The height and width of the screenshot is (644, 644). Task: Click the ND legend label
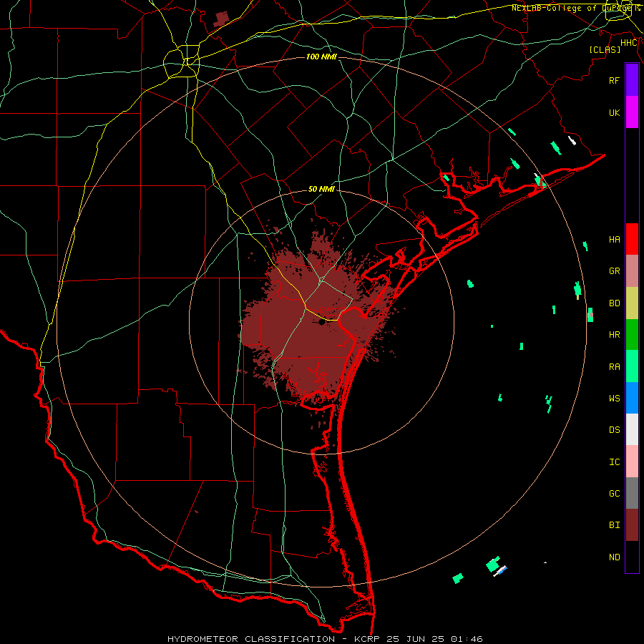tap(615, 557)
